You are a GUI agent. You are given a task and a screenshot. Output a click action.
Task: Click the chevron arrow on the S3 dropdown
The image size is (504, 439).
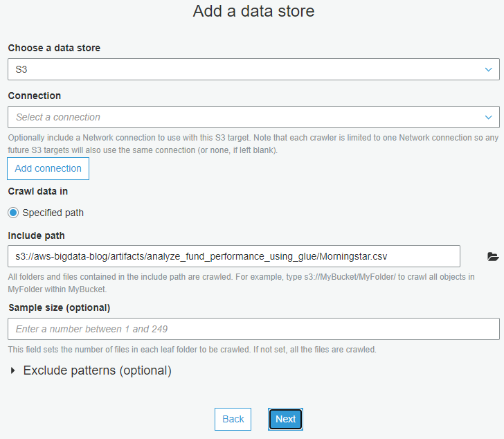pos(489,70)
